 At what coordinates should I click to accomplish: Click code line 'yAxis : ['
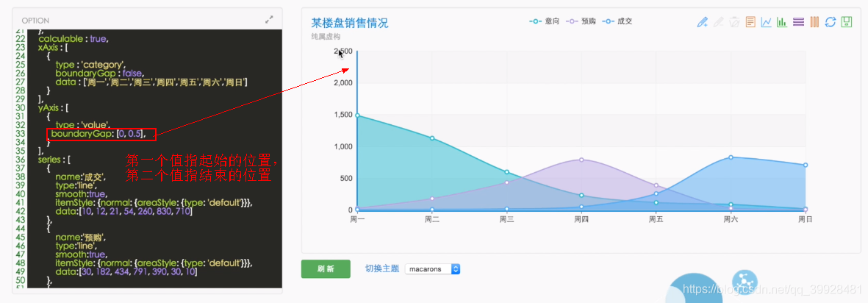[x=53, y=107]
